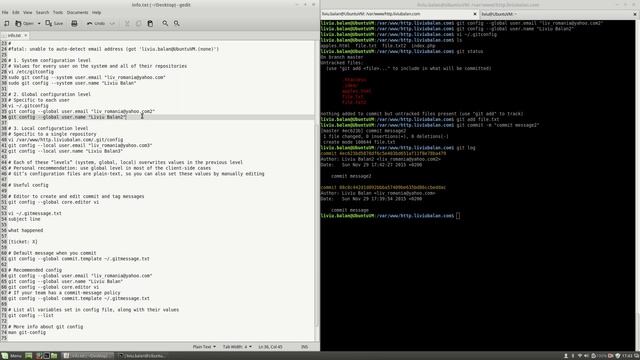Open the Help menu in gedit
This screenshot has width=640, height=360.
(x=96, y=13)
